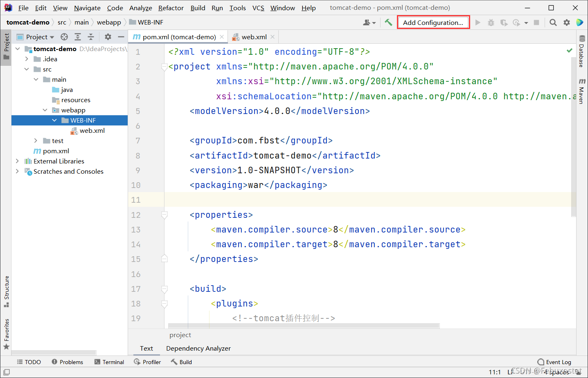Select pom.xml in project tree
This screenshot has width=588, height=378.
coord(56,151)
